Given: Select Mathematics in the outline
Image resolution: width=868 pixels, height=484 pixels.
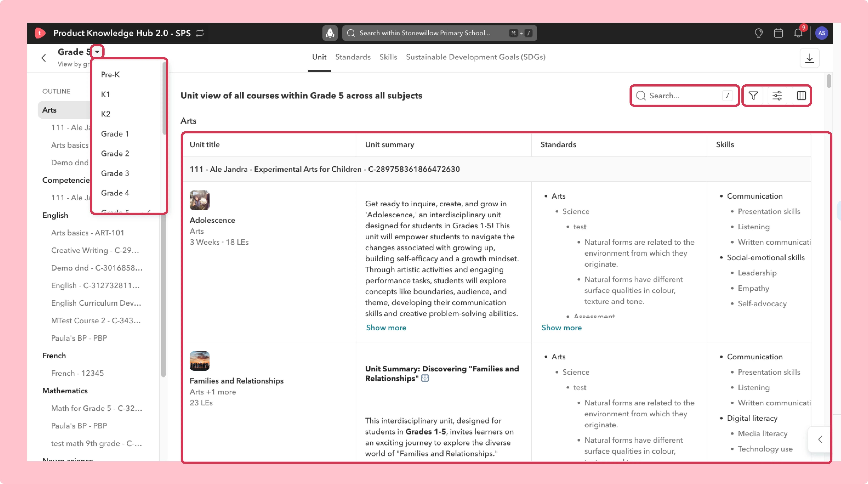Looking at the screenshot, I should coord(65,391).
